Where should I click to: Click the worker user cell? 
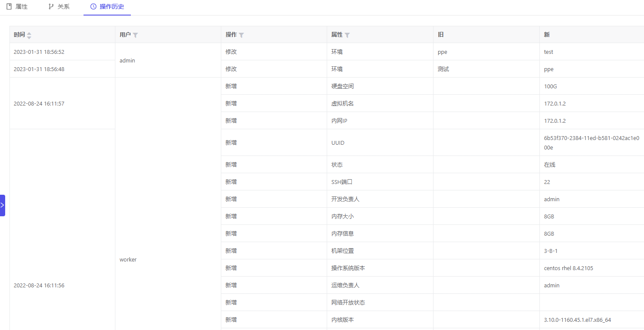[128, 259]
